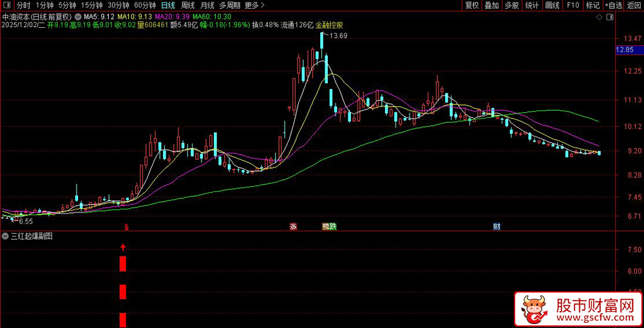Click the 10.12 price axis value

click(633, 126)
